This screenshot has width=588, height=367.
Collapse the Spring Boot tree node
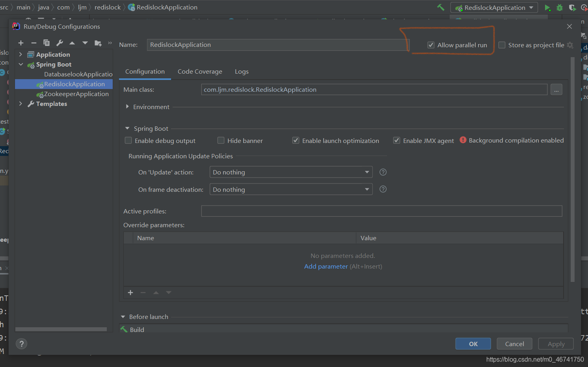[x=21, y=64]
